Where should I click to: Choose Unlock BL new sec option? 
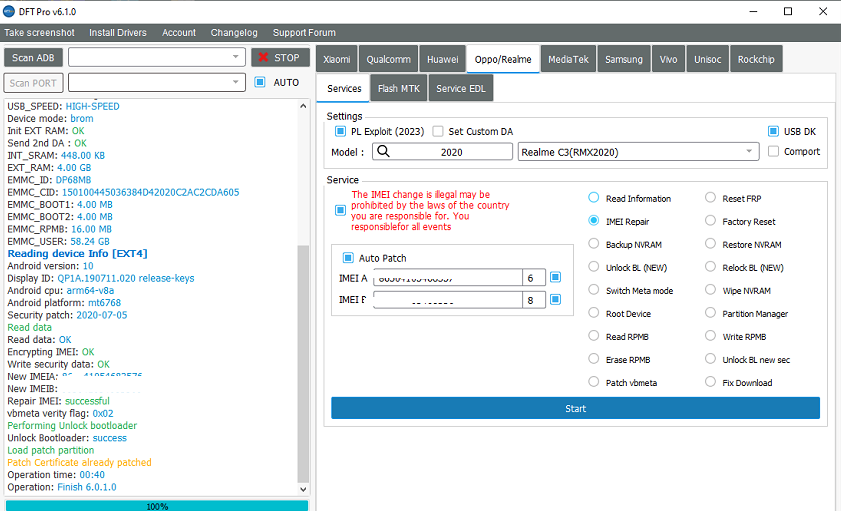(x=710, y=359)
